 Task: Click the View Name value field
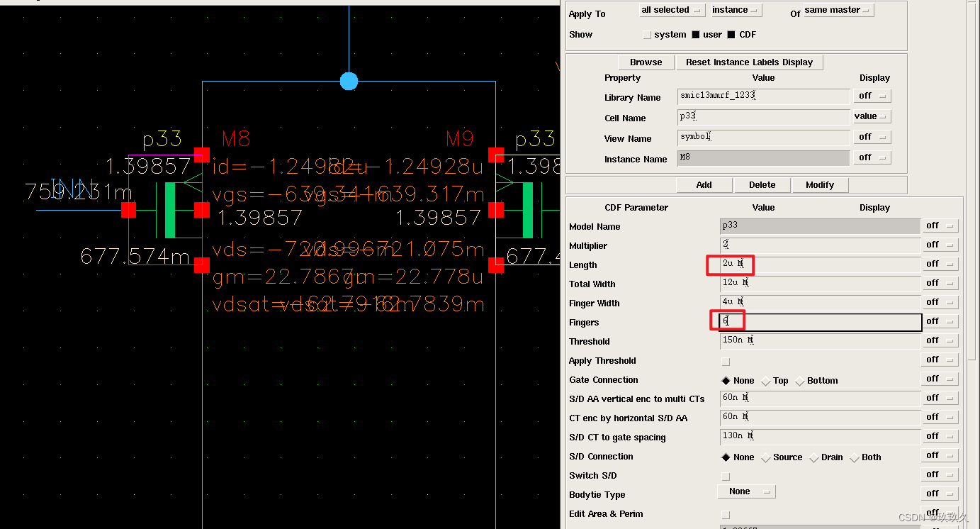(x=763, y=138)
